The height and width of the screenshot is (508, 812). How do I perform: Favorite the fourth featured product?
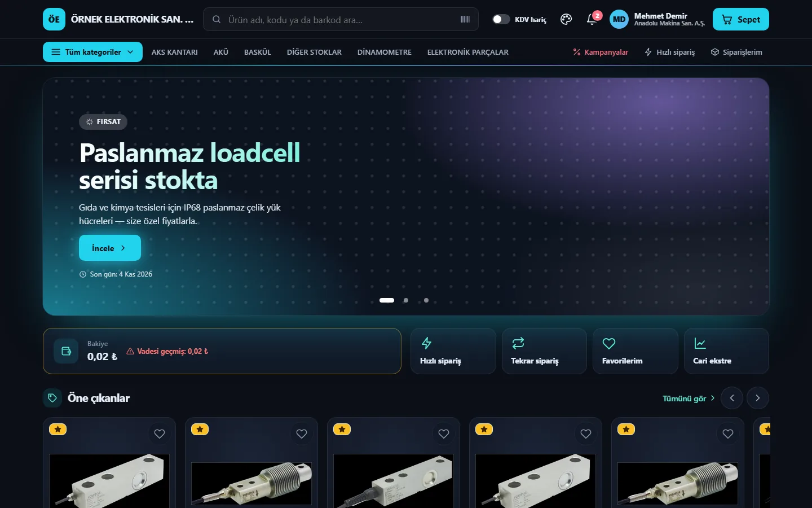[586, 433]
